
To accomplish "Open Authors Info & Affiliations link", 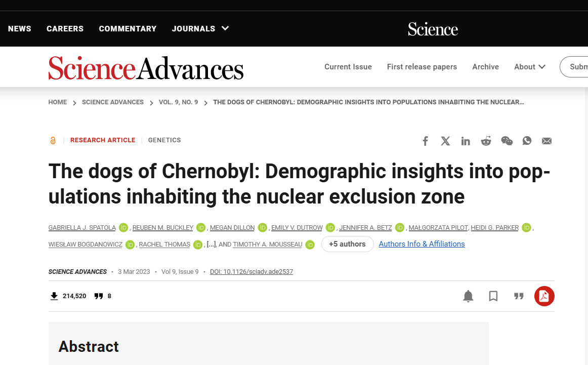I will pos(422,244).
